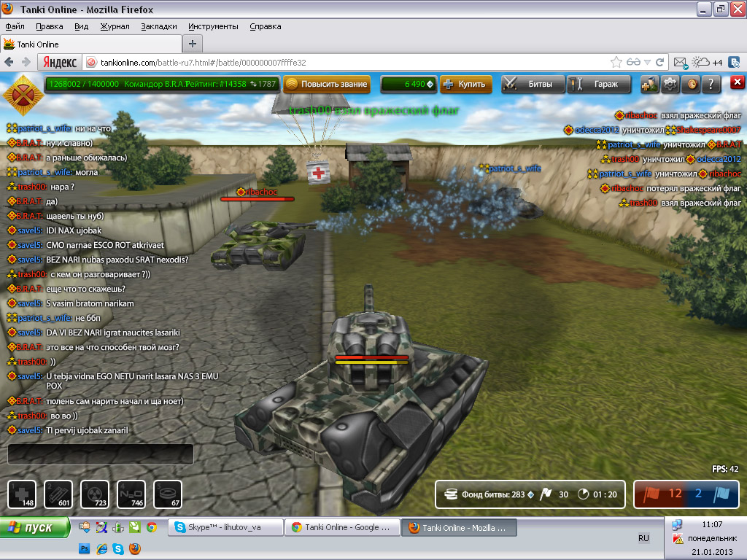This screenshot has width=747, height=560.
Task: Go forward in browser history
Action: click(x=26, y=63)
